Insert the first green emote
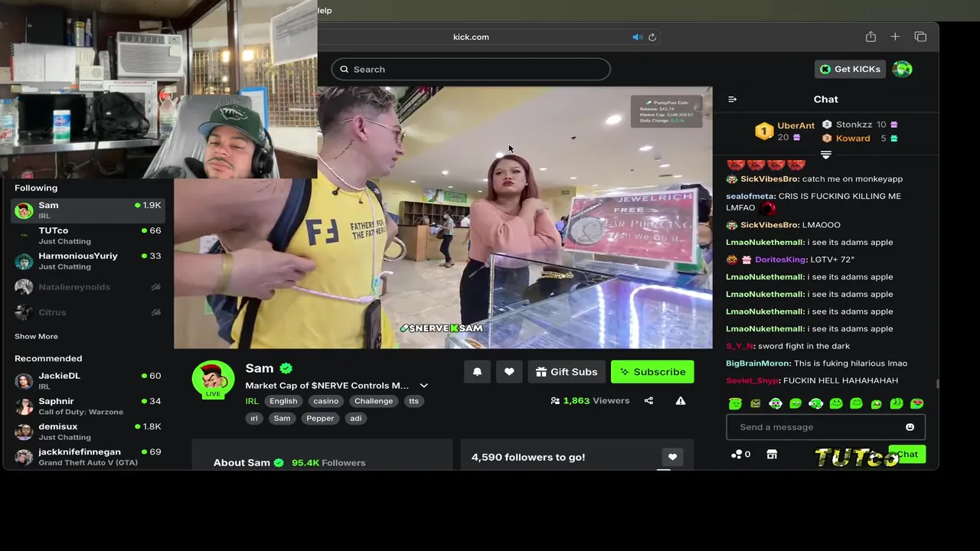The width and height of the screenshot is (980, 551). click(x=735, y=403)
